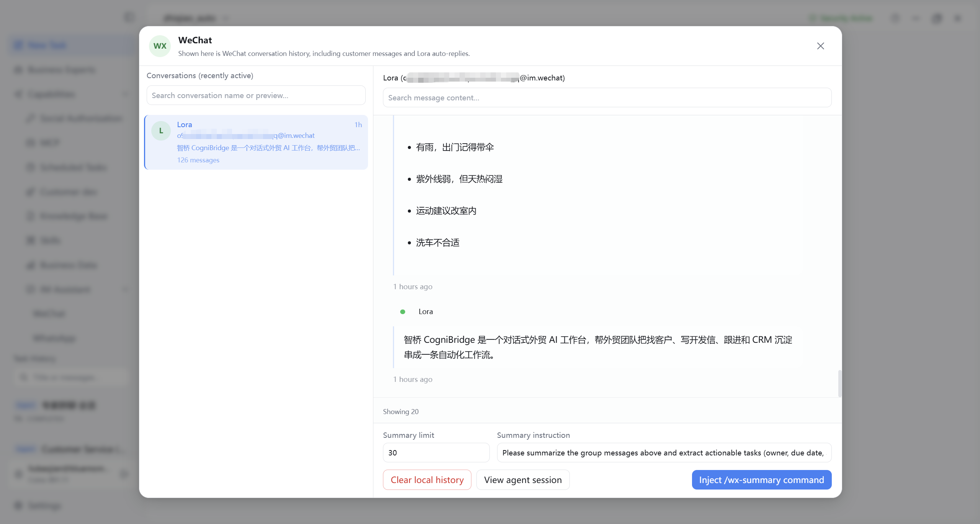Close the WeChat dialog
The height and width of the screenshot is (524, 980).
coord(820,46)
